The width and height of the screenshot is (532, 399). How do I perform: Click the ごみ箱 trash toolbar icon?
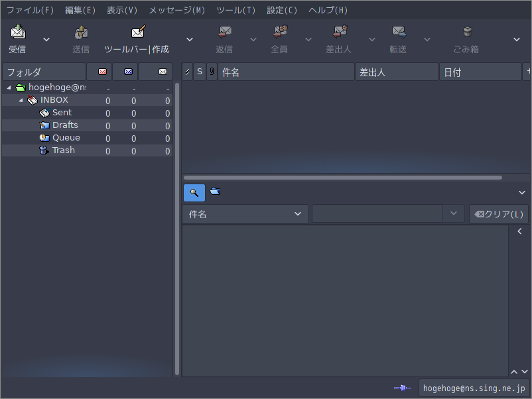[468, 32]
